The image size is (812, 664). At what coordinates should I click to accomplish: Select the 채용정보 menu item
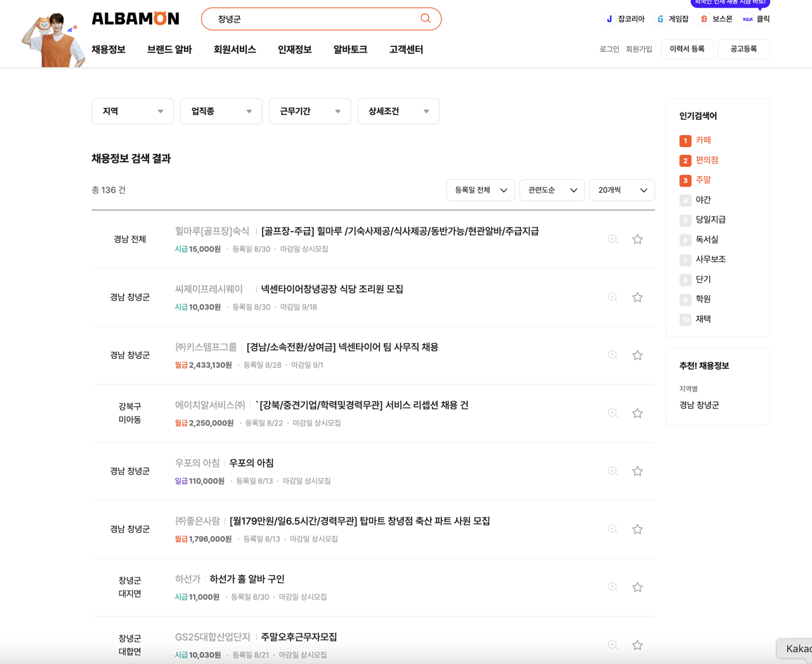coord(108,49)
